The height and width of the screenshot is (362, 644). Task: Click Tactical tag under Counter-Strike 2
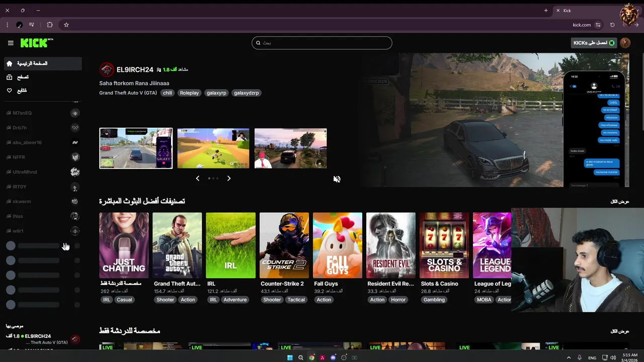(x=296, y=300)
